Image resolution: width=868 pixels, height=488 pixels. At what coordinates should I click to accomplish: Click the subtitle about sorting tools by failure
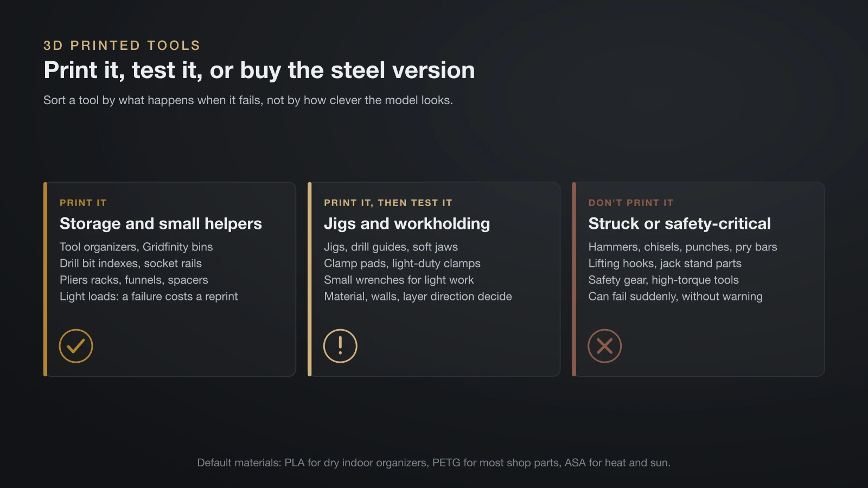248,100
